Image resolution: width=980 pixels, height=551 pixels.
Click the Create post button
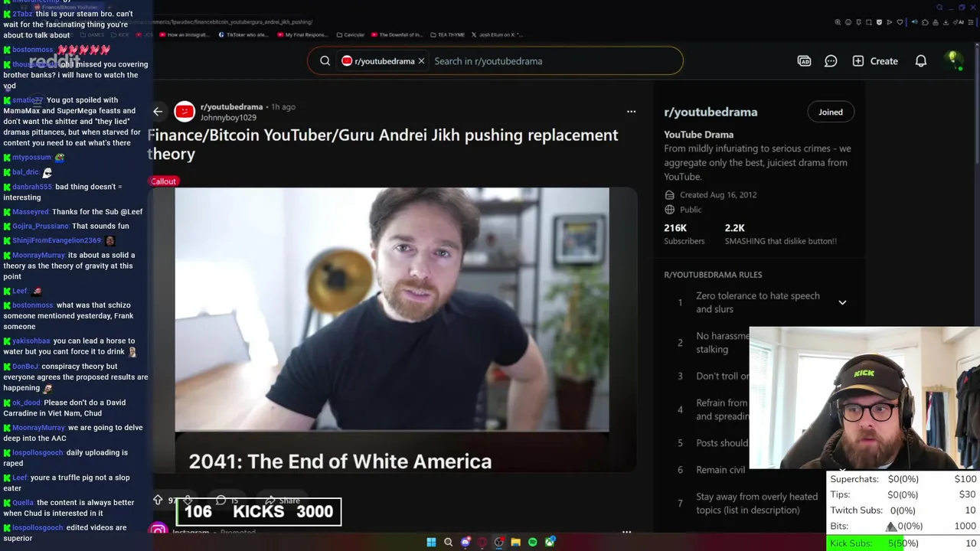pyautogui.click(x=875, y=61)
